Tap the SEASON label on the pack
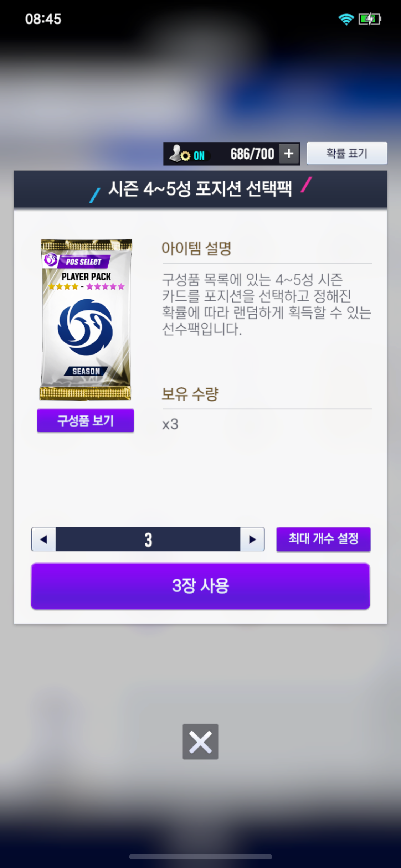 coord(86,371)
